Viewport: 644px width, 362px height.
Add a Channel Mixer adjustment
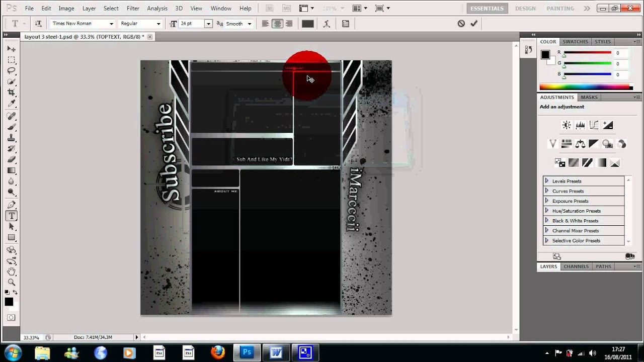click(621, 144)
